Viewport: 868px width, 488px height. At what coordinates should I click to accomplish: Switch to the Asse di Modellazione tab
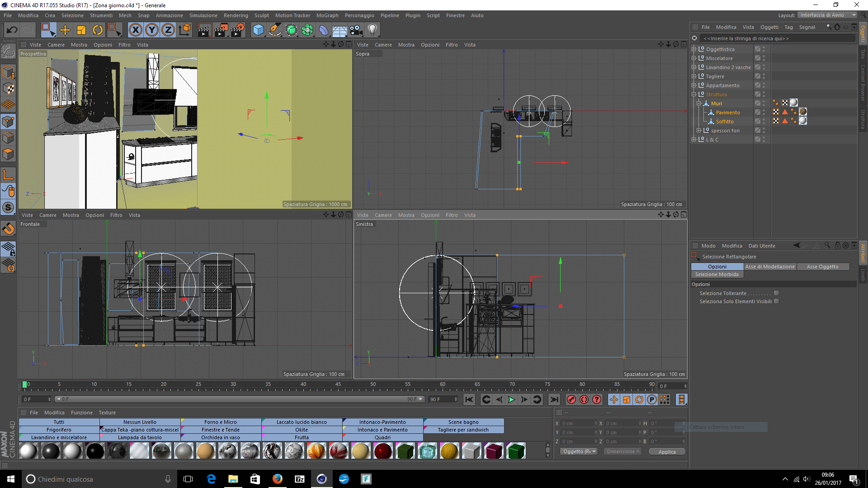pos(770,267)
